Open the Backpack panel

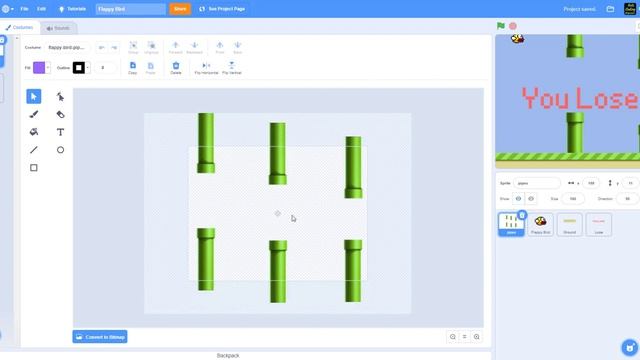coord(228,356)
